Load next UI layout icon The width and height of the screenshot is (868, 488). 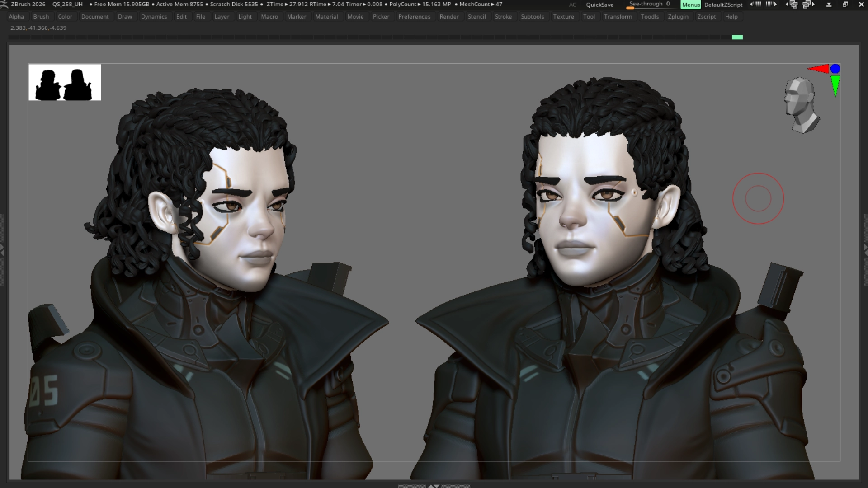[x=809, y=5]
